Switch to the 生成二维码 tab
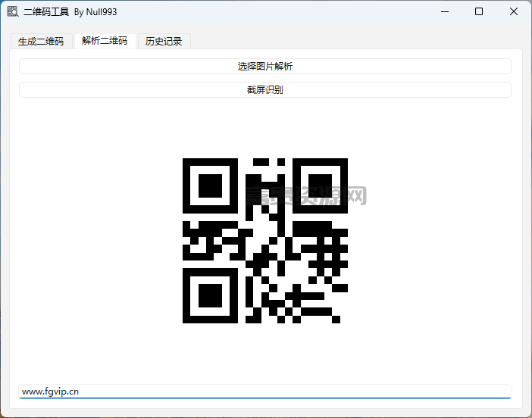The height and width of the screenshot is (418, 532). point(41,42)
